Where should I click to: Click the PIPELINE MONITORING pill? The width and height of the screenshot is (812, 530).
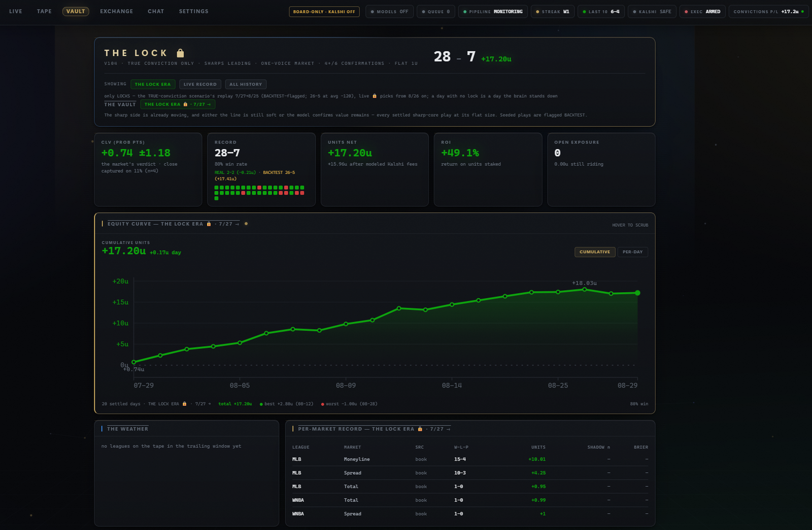coord(493,12)
